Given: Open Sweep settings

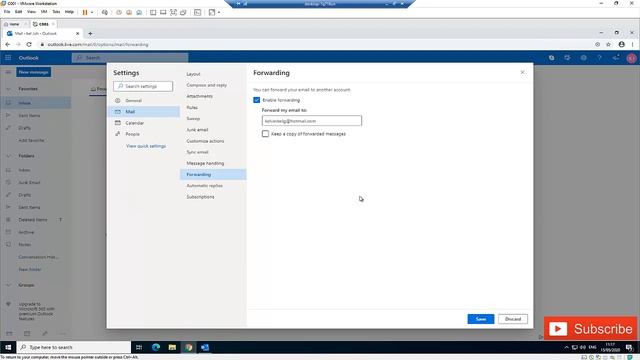Looking at the screenshot, I should tap(193, 118).
